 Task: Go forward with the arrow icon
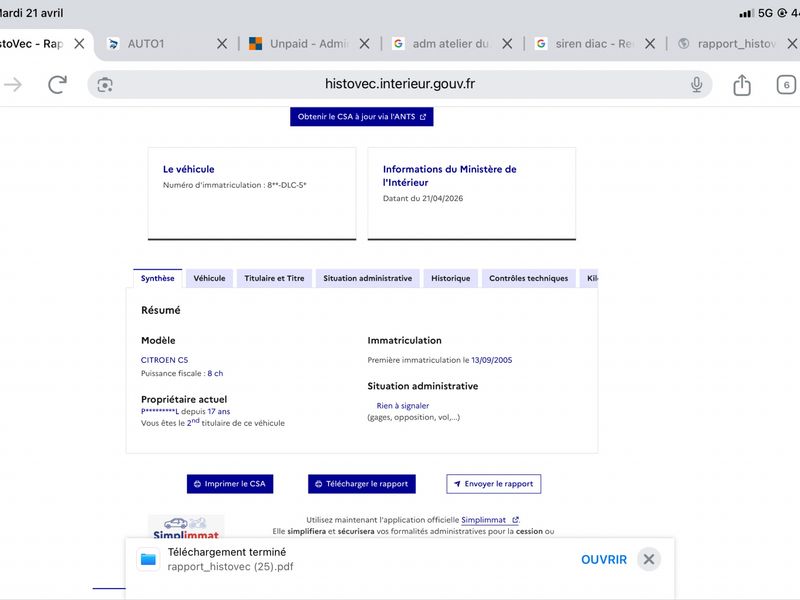(x=14, y=85)
